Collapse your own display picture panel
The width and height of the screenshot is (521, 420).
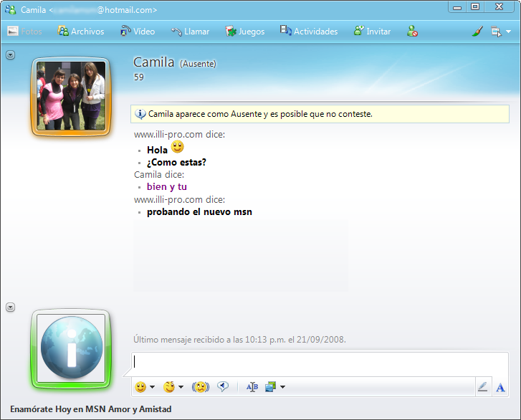10,307
